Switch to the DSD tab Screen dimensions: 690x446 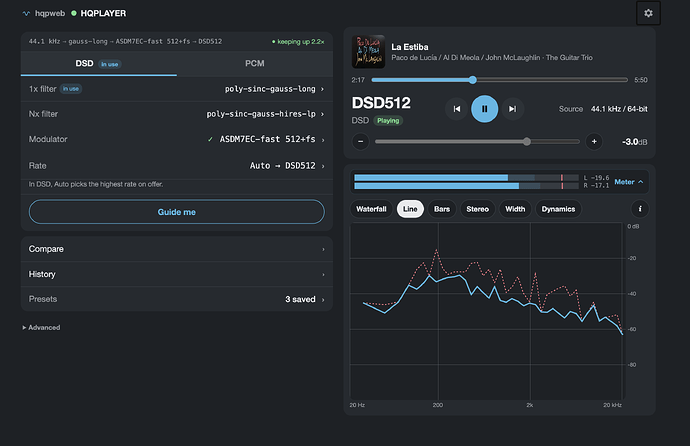point(99,63)
